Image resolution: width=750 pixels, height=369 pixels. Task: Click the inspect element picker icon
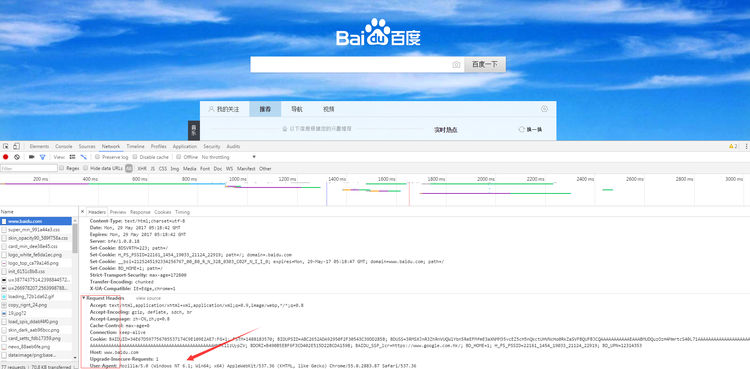click(x=6, y=146)
